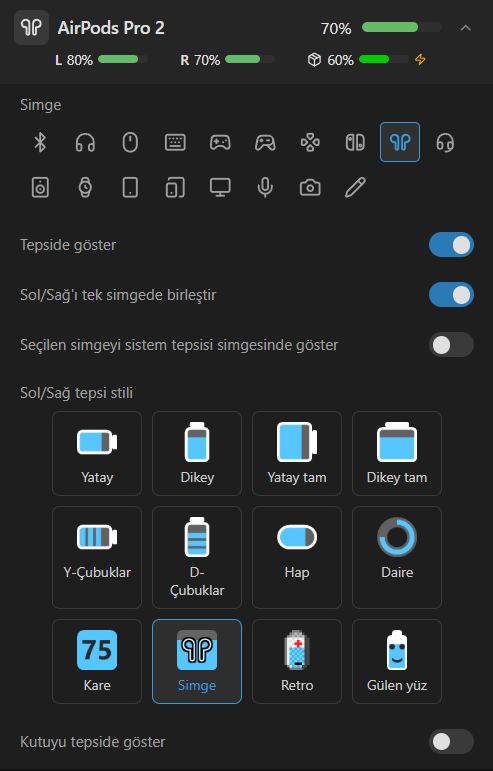This screenshot has height=771, width=493.
Task: Click the AirPods Pro 2 header icon
Action: pyautogui.click(x=31, y=28)
